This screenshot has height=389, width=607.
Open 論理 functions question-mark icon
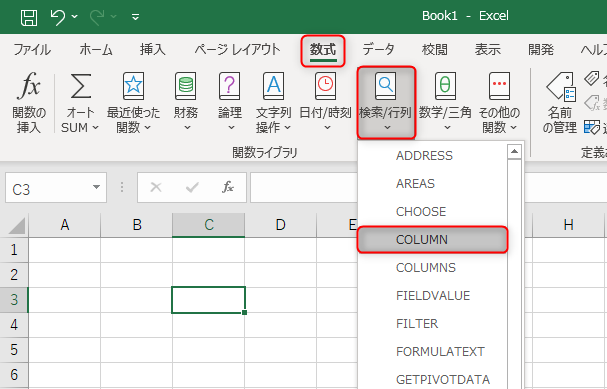coord(230,86)
